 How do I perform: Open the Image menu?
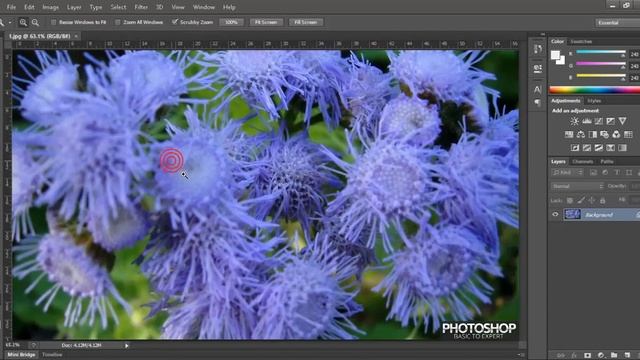point(51,7)
